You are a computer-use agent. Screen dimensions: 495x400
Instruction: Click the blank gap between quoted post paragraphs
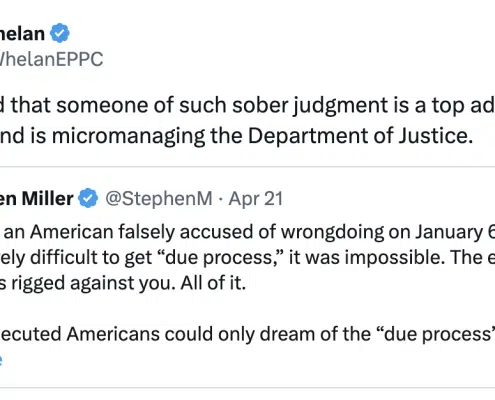point(247,309)
